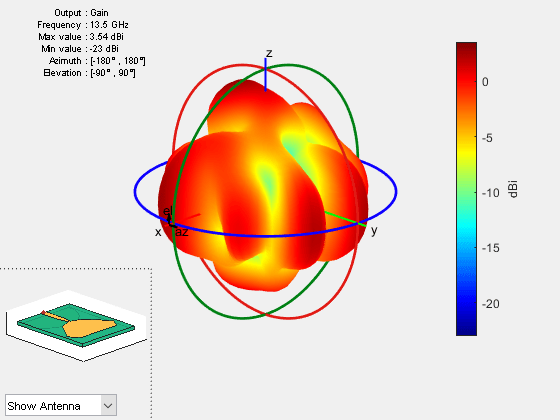This screenshot has width=560, height=420.
Task: Click the Show Antenna dropdown arrow
Action: (x=108, y=405)
